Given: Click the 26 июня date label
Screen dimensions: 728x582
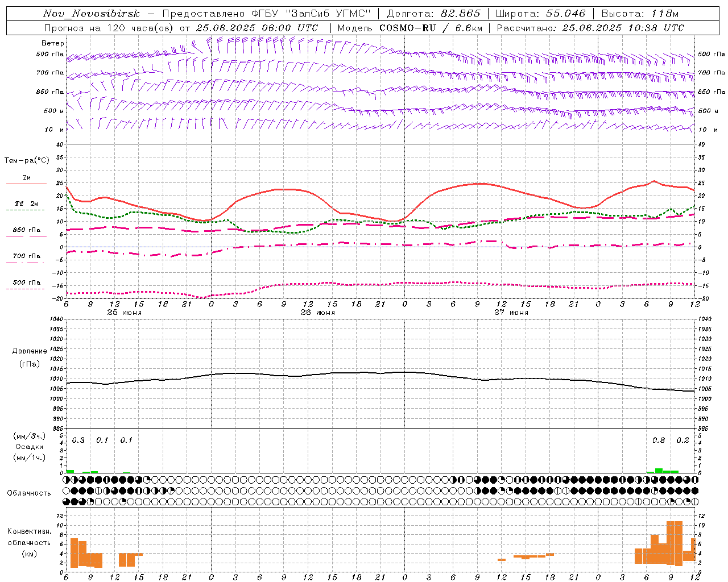Looking at the screenshot, I should (x=318, y=312).
